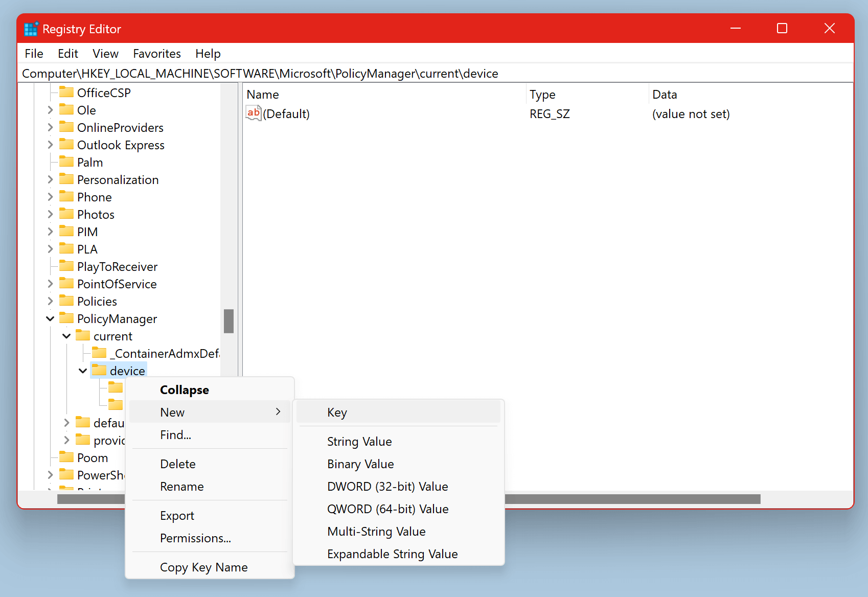
Task: Click the (Default) string value icon
Action: click(254, 113)
